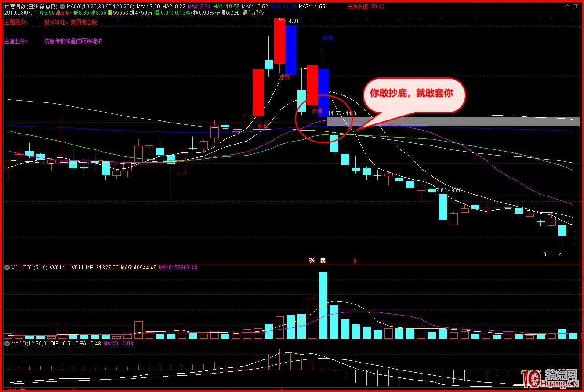Click stock name 中嘉博创(日线.前复权)
The height and width of the screenshot is (392, 584).
pyautogui.click(x=31, y=7)
